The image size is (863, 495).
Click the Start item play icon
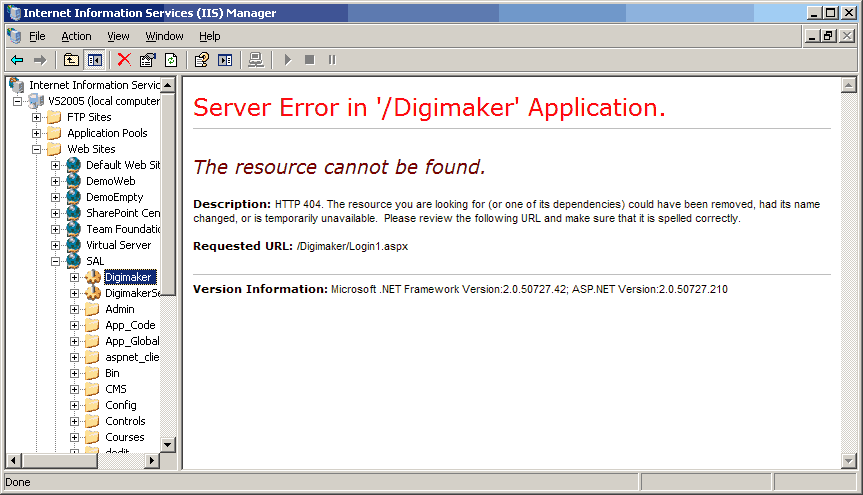coord(287,59)
